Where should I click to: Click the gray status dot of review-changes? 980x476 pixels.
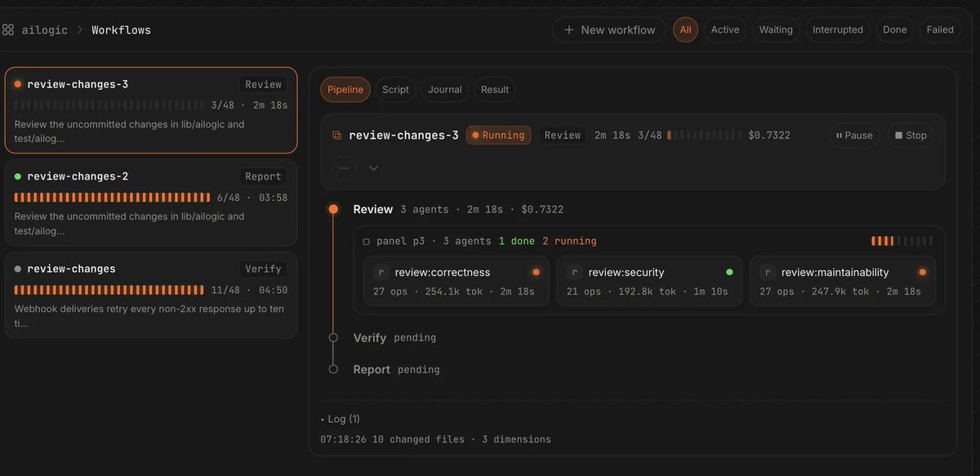tap(18, 269)
